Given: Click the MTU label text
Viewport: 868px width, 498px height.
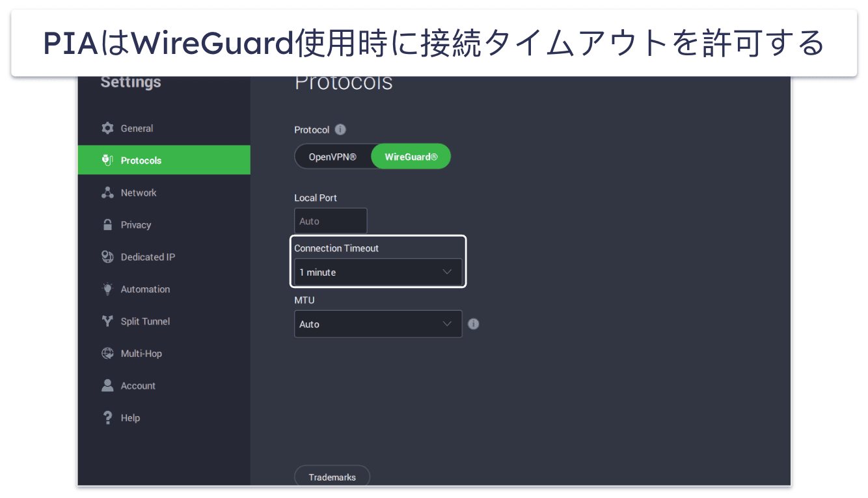Looking at the screenshot, I should (x=305, y=300).
